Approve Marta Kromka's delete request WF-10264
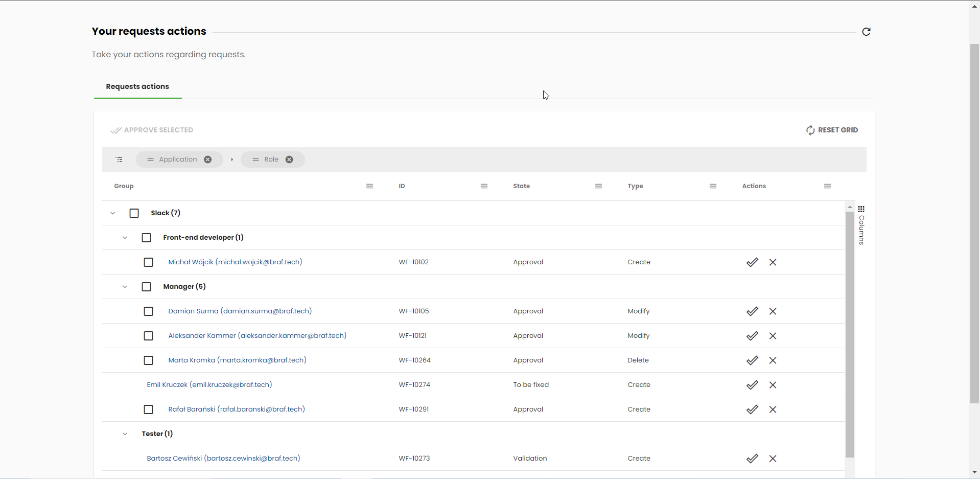The height and width of the screenshot is (479, 980). pyautogui.click(x=752, y=360)
